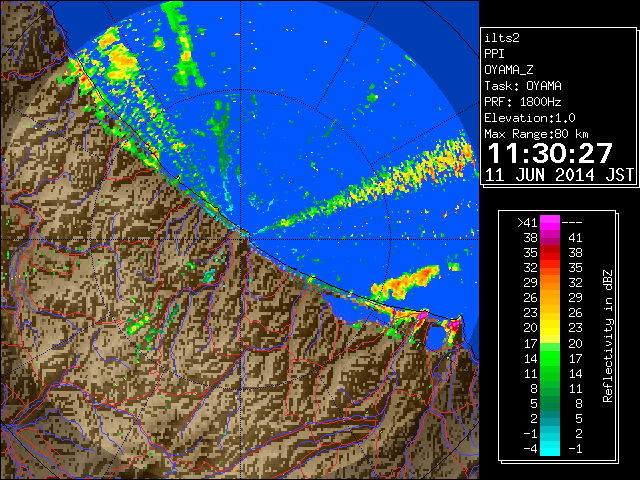Click the 'OYAMA_Z' product name
640x480 pixels.
(x=509, y=70)
